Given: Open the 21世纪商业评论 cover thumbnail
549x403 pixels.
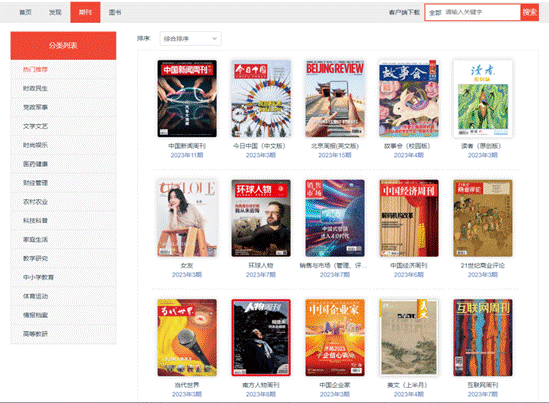Looking at the screenshot, I should 483,218.
